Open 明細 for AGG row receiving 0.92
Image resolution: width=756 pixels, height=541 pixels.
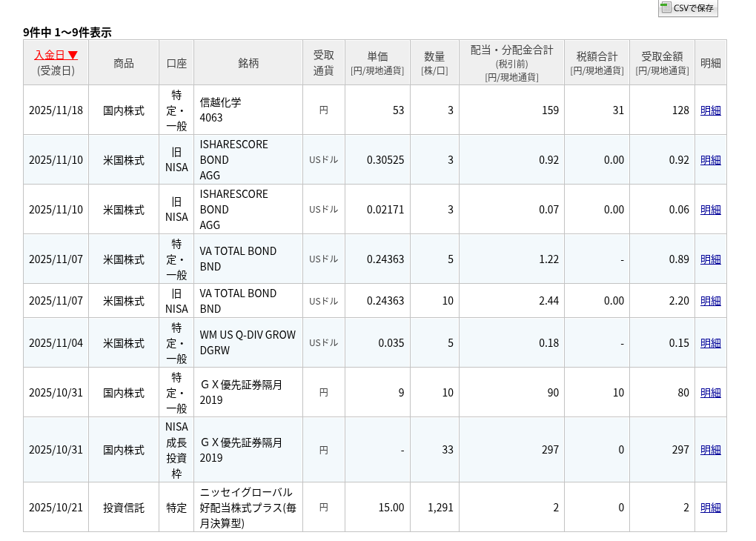pyautogui.click(x=710, y=159)
